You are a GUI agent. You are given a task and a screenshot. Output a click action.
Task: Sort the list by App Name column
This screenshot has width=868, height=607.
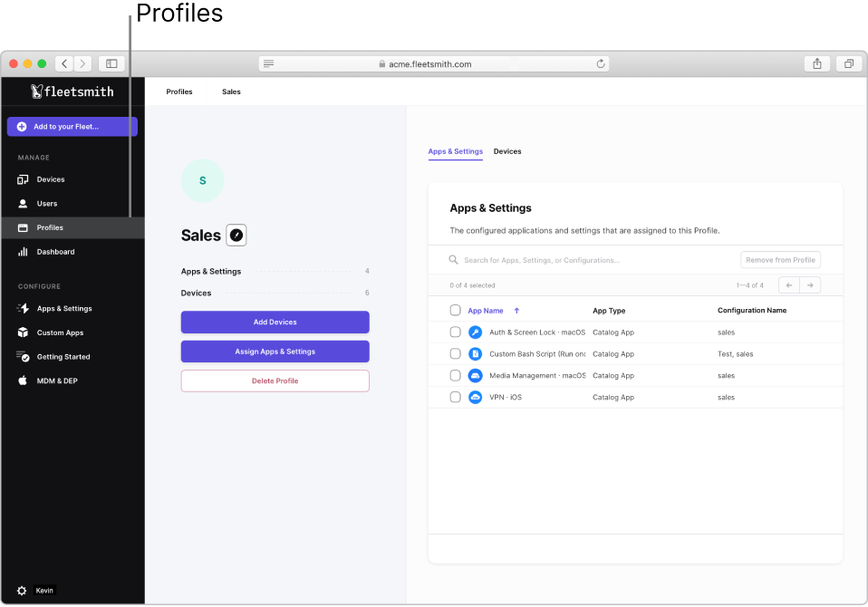(x=486, y=311)
